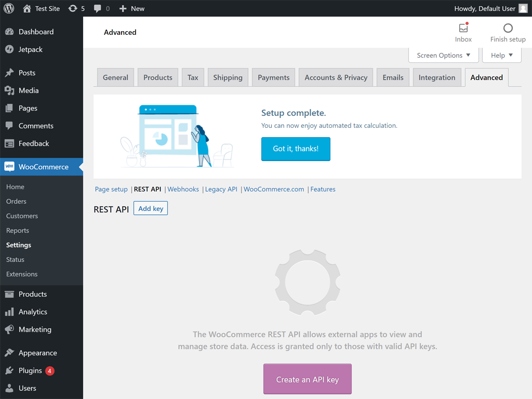Expand the Screen Options dropdown
The image size is (532, 399).
point(443,55)
